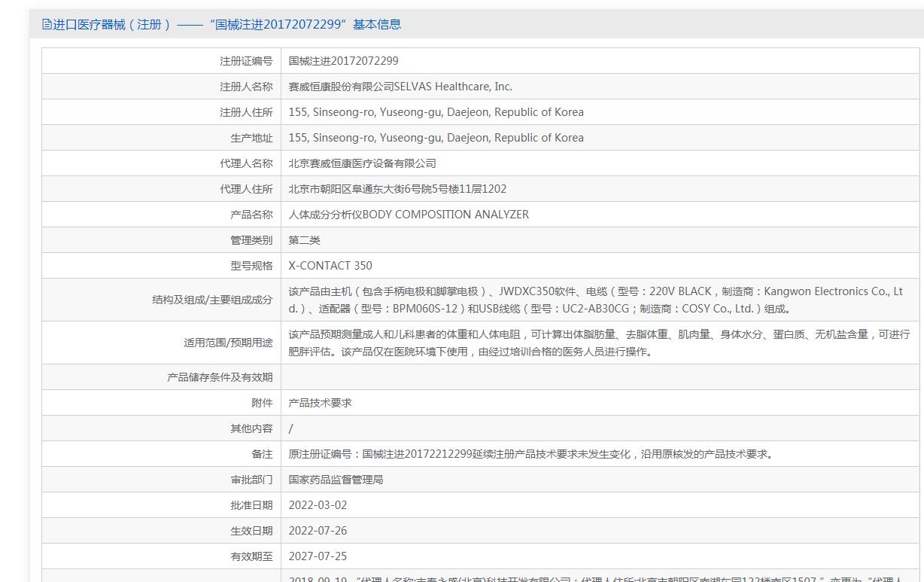Open the 产品技术要求 attachment
The image size is (924, 582).
[x=321, y=403]
